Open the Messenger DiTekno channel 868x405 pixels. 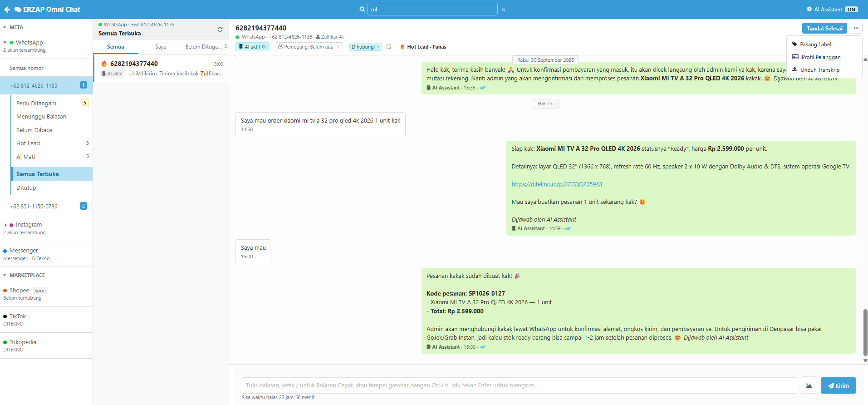click(46, 254)
